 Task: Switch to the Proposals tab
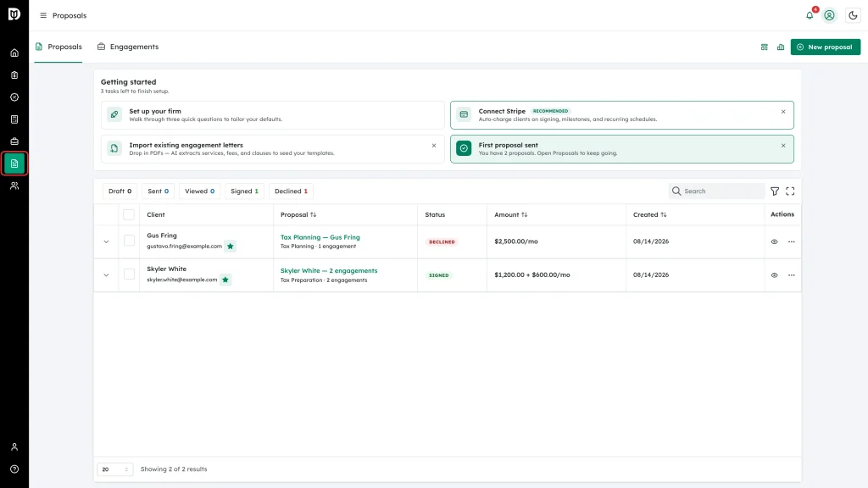(58, 47)
